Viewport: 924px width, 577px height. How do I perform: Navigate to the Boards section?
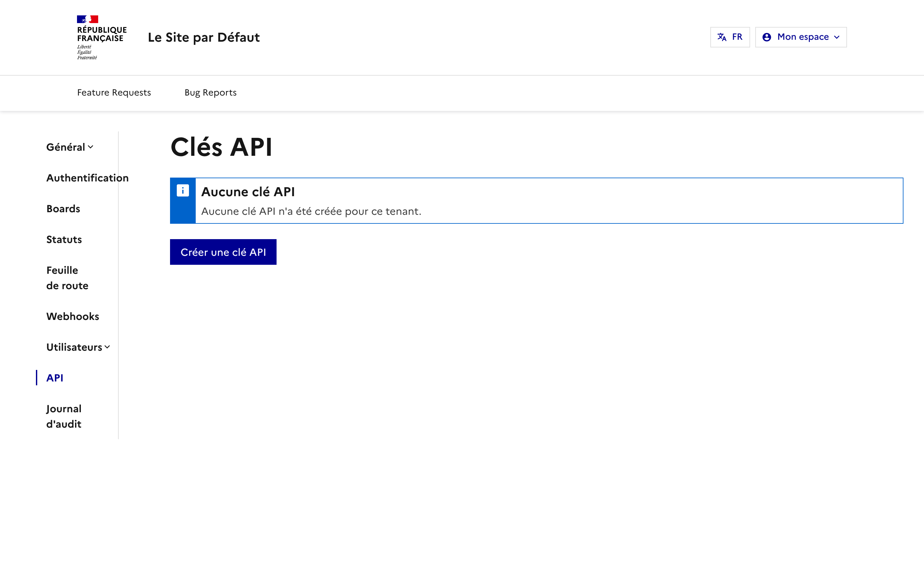click(63, 208)
